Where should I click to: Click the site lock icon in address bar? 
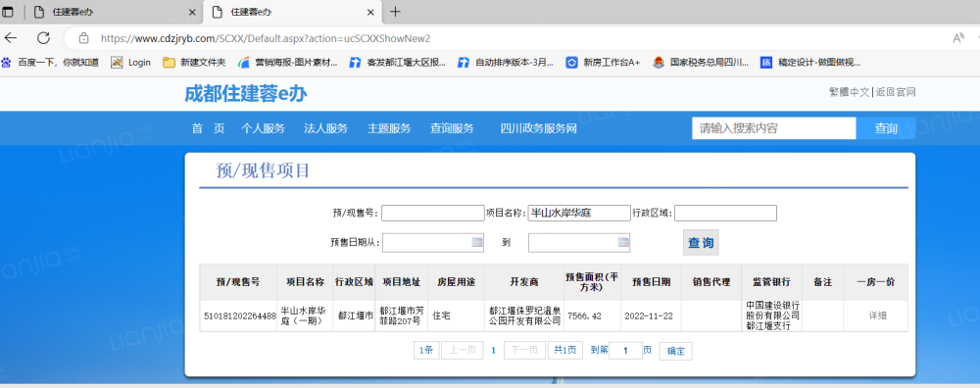[83, 38]
